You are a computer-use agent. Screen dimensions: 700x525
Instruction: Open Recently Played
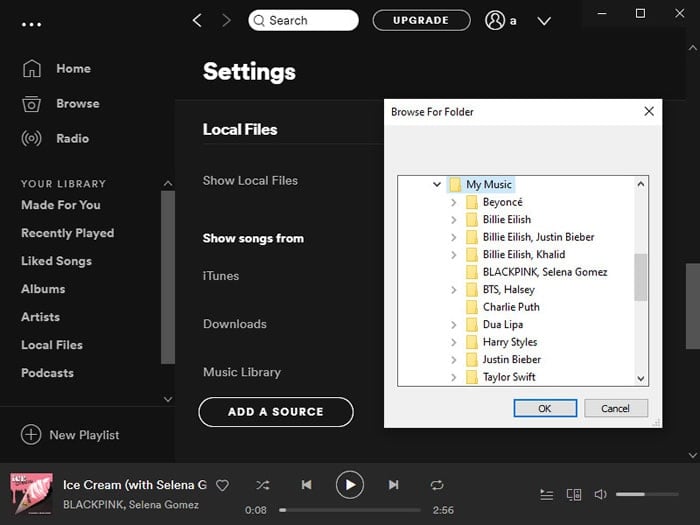click(68, 233)
